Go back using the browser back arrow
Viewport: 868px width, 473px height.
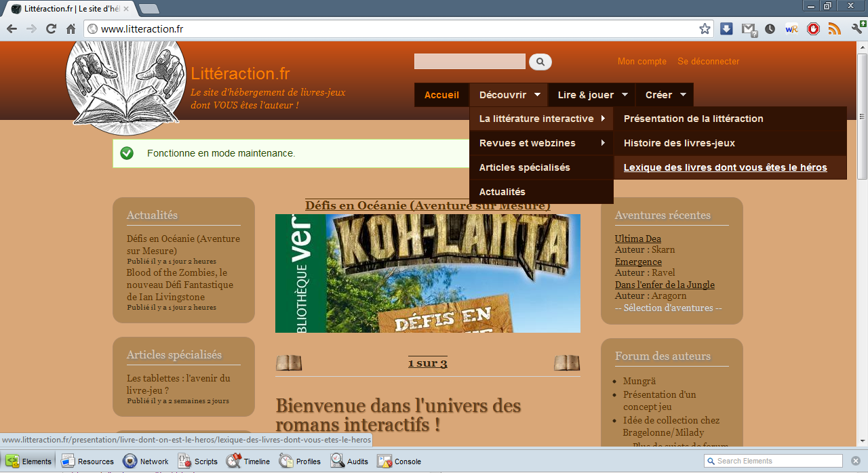[12, 29]
